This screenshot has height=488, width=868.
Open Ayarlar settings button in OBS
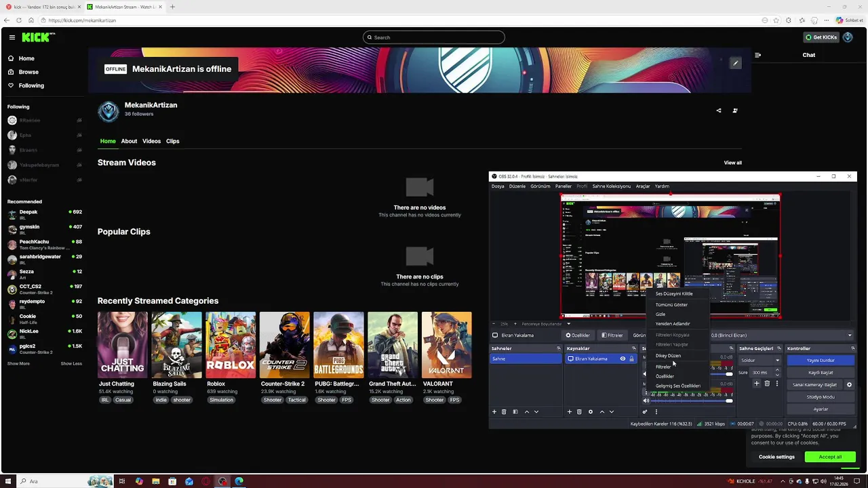click(821, 409)
